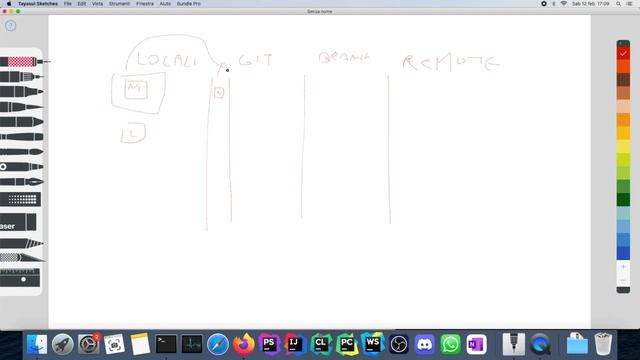Open Notification Center icon in menu bar
Image resolution: width=640 pixels, height=360 pixels.
(x=629, y=4)
